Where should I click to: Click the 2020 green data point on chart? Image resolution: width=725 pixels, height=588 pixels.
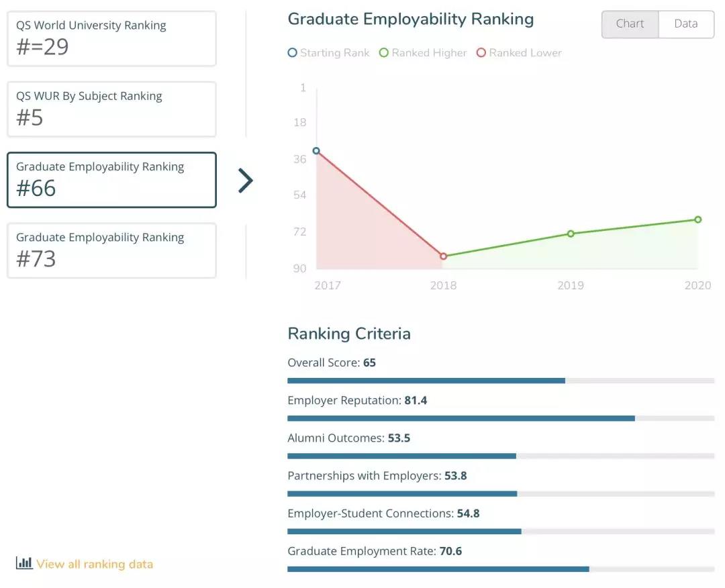click(x=698, y=219)
